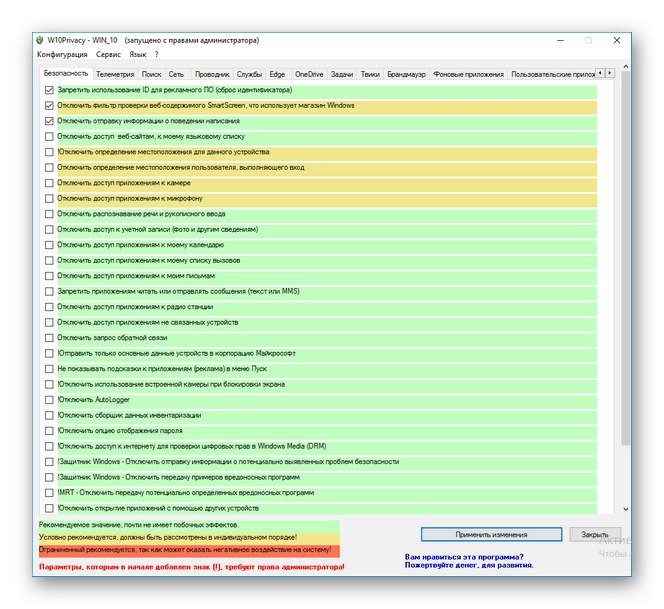Switch to the Edge tab

277,74
